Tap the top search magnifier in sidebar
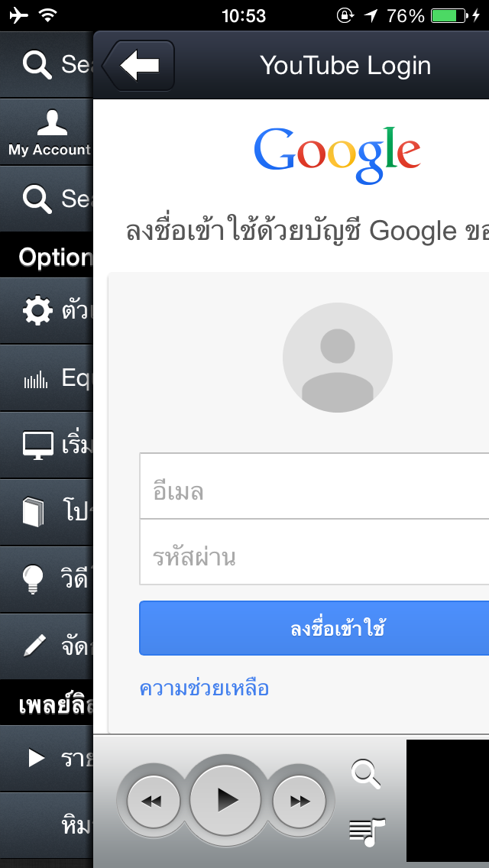The image size is (489, 868). click(37, 65)
